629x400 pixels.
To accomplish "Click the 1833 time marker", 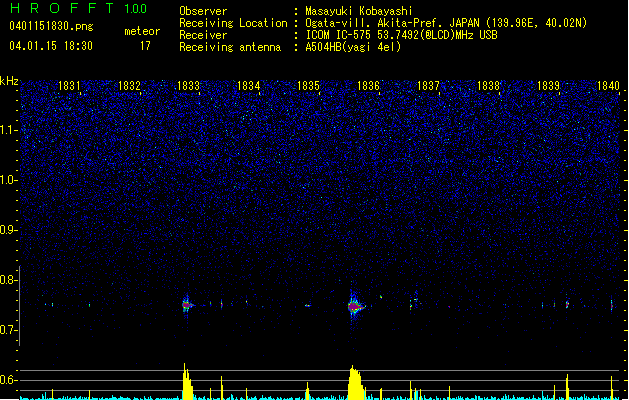I will pyautogui.click(x=189, y=86).
